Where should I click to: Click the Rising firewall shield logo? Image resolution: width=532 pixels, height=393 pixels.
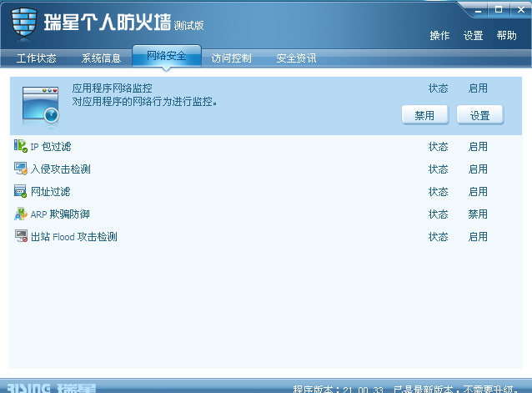pos(23,23)
